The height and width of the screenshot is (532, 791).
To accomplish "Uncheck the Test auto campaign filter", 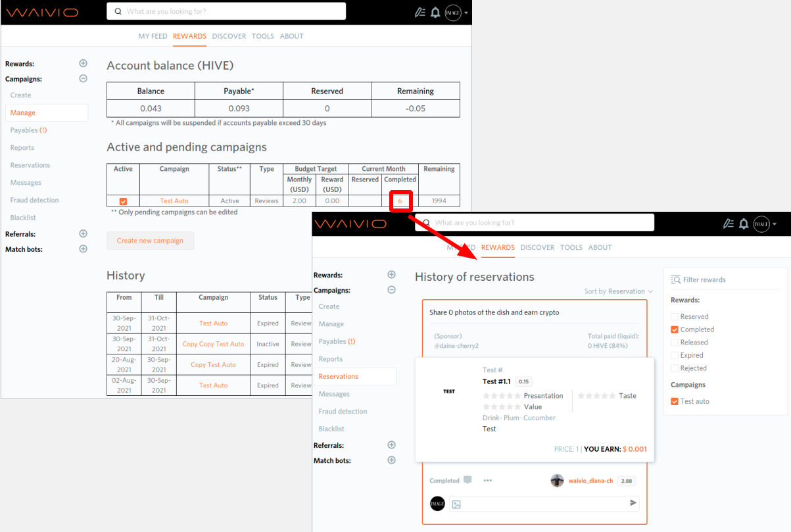I will click(x=675, y=401).
